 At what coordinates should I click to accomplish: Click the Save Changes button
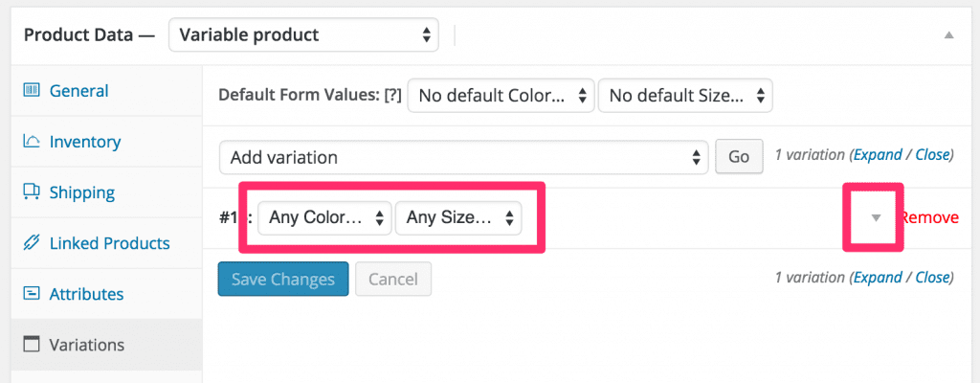pos(283,279)
